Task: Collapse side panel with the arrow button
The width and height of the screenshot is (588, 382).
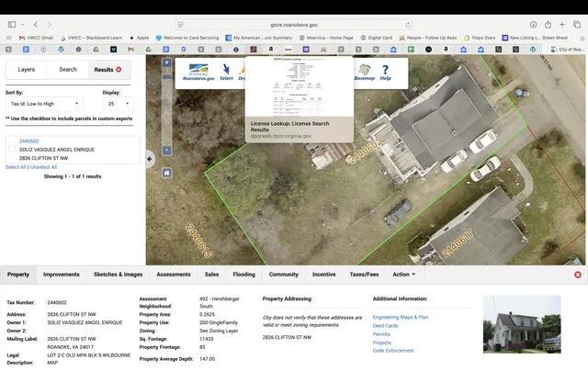Action: coord(151,159)
